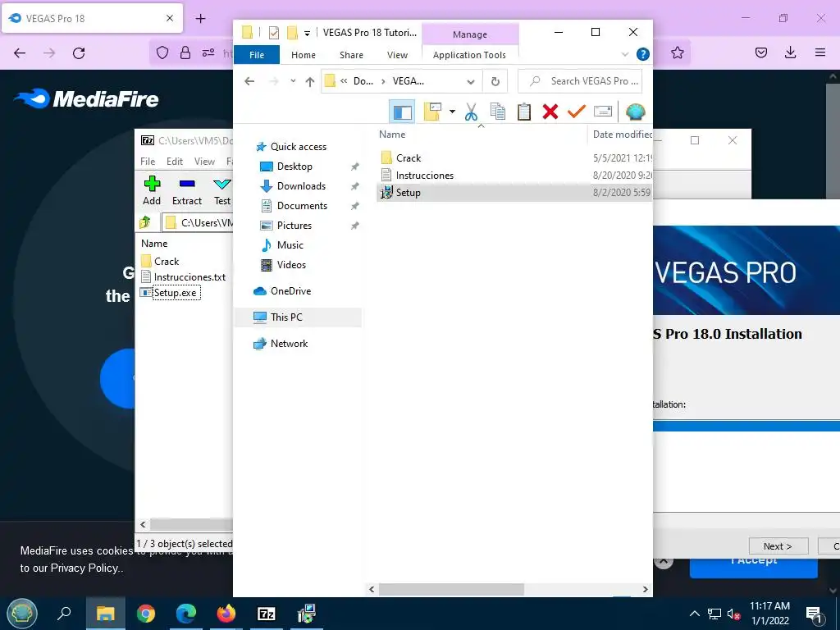This screenshot has height=630, width=840.
Task: Open Explorer Help question mark icon
Action: point(643,54)
